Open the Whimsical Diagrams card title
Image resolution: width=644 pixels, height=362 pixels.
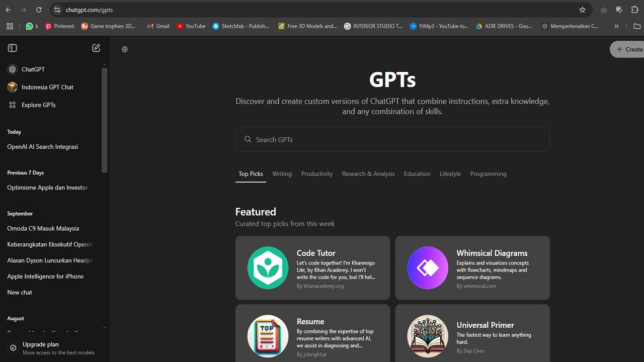click(492, 253)
